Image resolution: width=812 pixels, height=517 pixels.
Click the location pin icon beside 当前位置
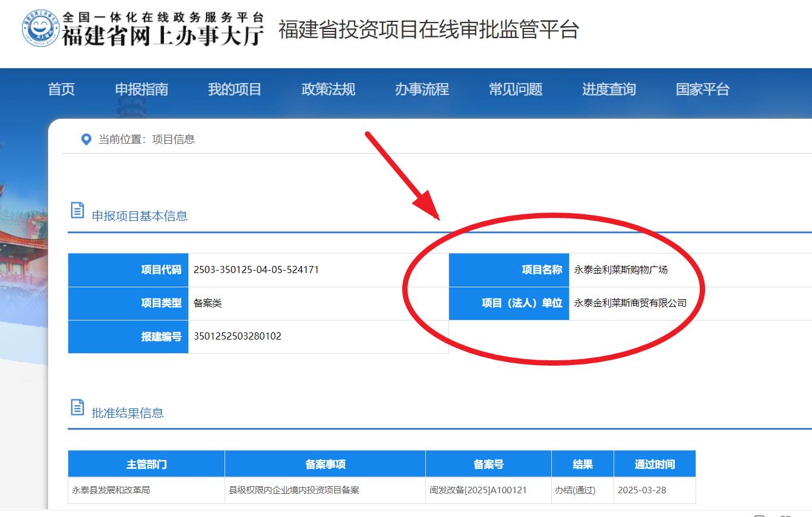(x=86, y=139)
